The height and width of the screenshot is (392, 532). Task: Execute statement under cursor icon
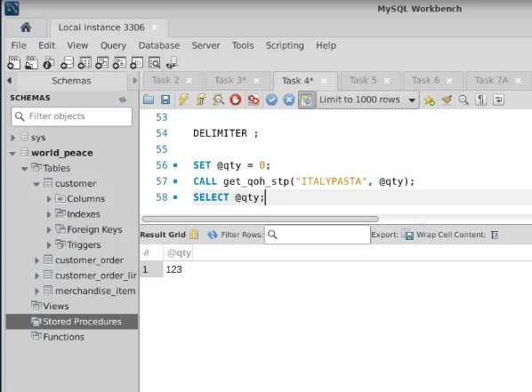pyautogui.click(x=201, y=100)
